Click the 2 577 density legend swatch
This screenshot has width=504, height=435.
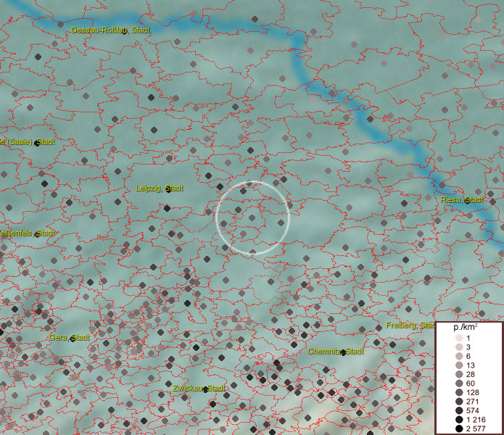pos(459,428)
